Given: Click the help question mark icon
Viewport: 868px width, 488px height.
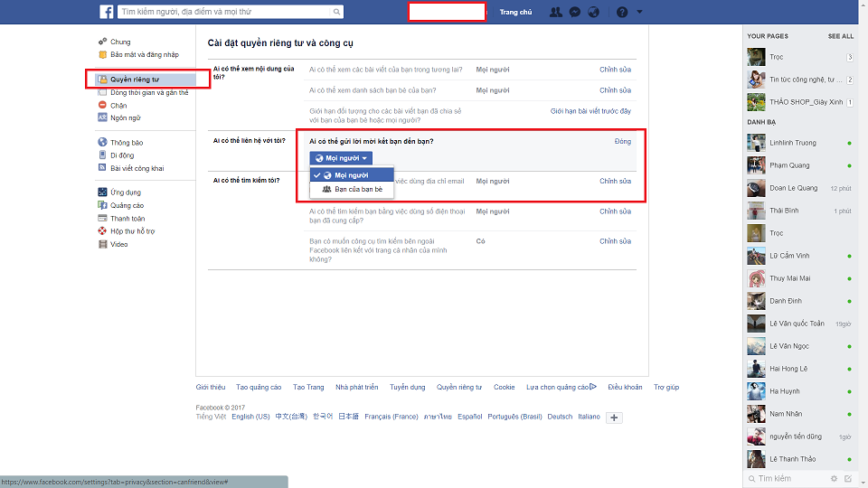Looking at the screenshot, I should [x=622, y=12].
